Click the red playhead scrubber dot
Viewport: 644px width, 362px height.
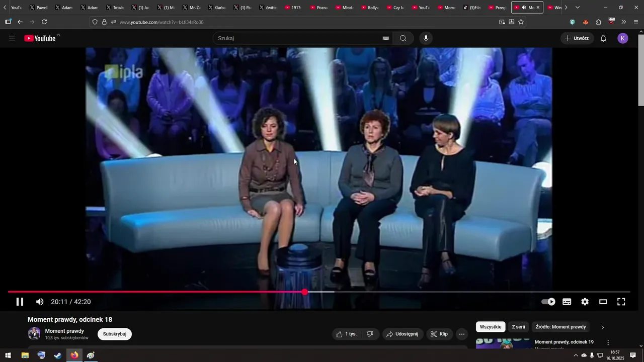click(305, 292)
